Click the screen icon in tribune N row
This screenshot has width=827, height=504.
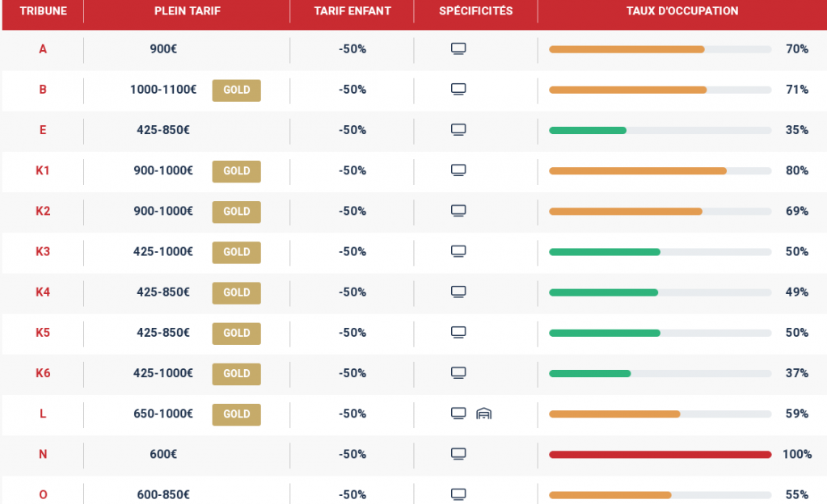458,454
